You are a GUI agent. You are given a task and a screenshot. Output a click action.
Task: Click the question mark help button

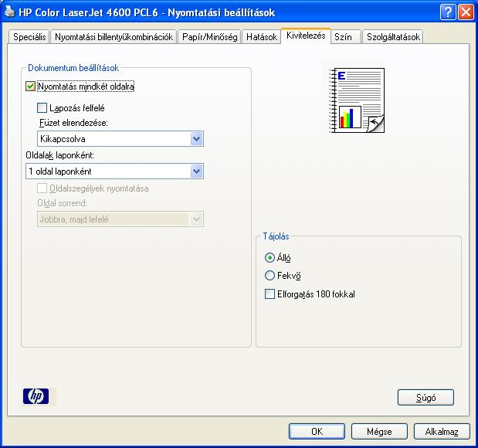point(448,12)
